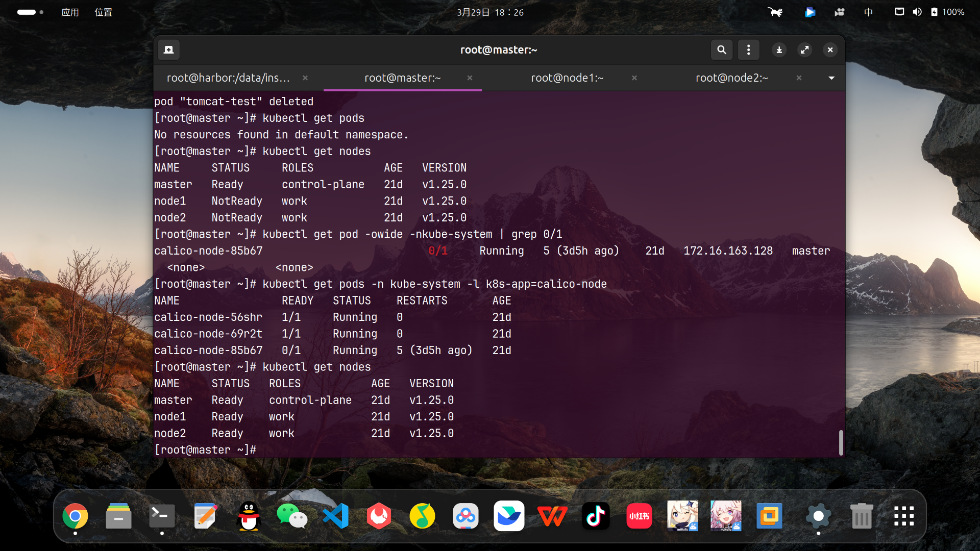This screenshot has height=551, width=980.
Task: Click the terminal search icon
Action: click(722, 49)
